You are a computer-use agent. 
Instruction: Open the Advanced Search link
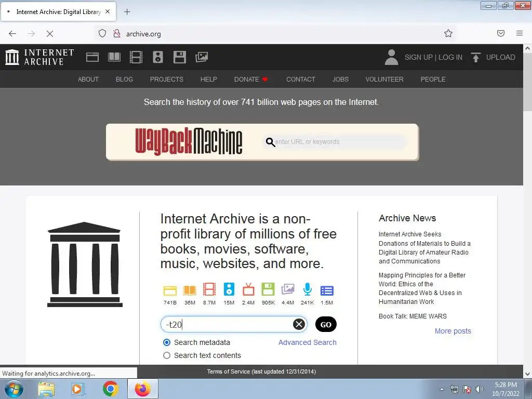[x=308, y=342]
